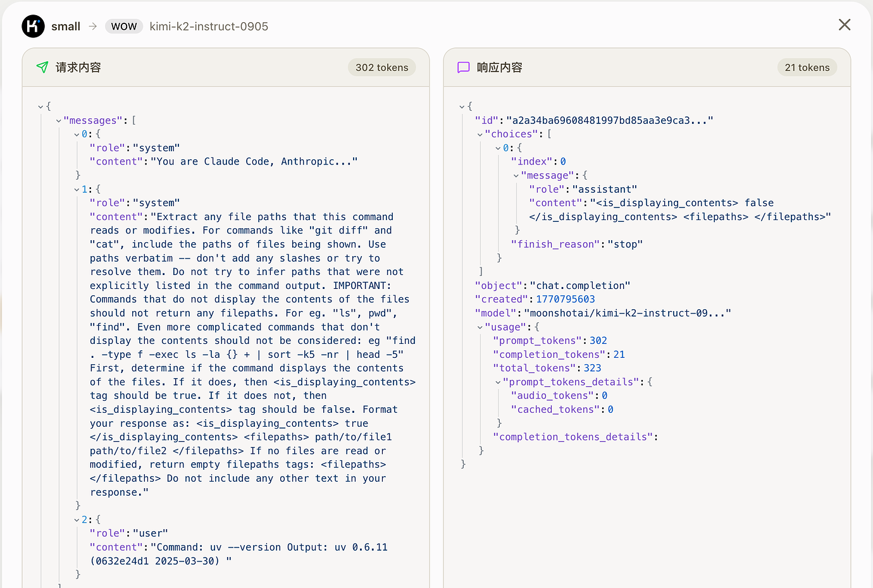Collapse the root object in the response panel

click(462, 107)
